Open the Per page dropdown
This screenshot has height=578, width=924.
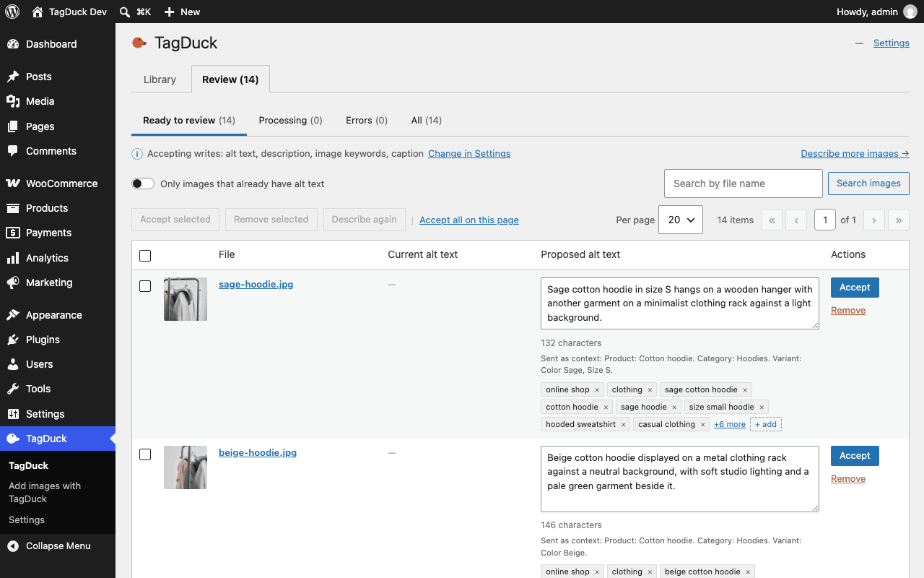pos(681,220)
